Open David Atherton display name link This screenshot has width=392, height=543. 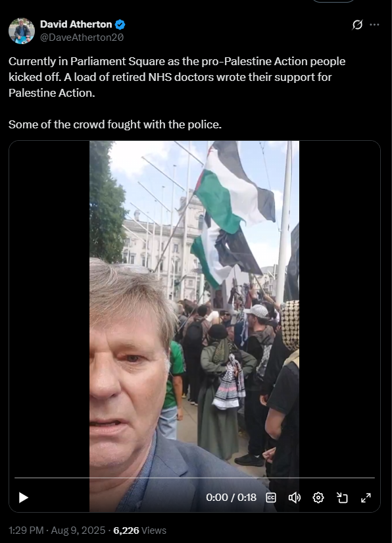[x=76, y=24]
